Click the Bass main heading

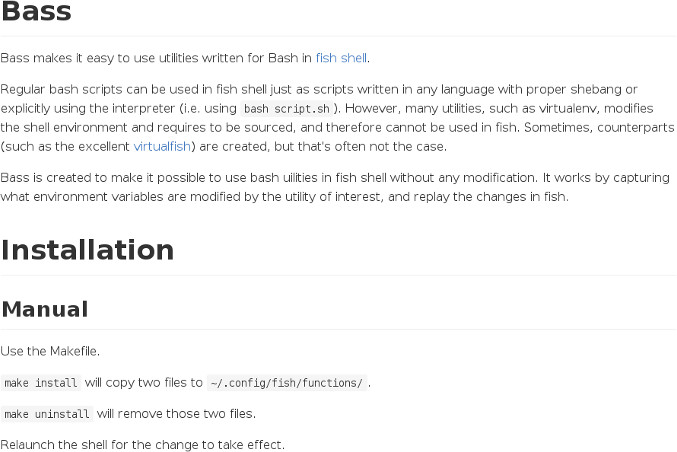pos(36,14)
